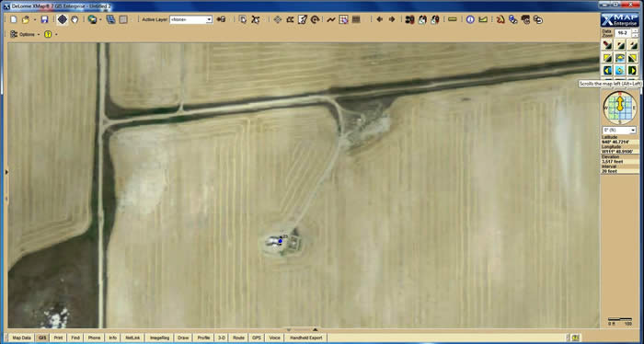The image size is (644, 344).
Task: Click the Save floppy disk icon
Action: click(x=44, y=19)
